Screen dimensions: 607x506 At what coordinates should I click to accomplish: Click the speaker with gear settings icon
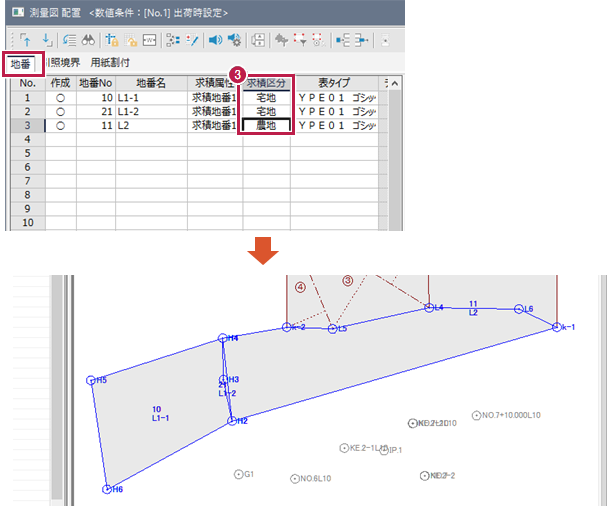coord(234,41)
